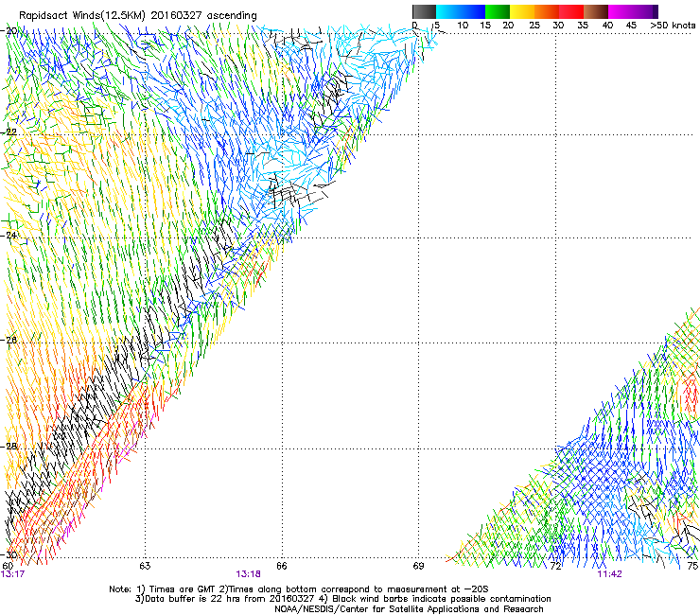Click the cyan 5-10 knots legend color
This screenshot has width=700, height=615.
click(x=448, y=11)
